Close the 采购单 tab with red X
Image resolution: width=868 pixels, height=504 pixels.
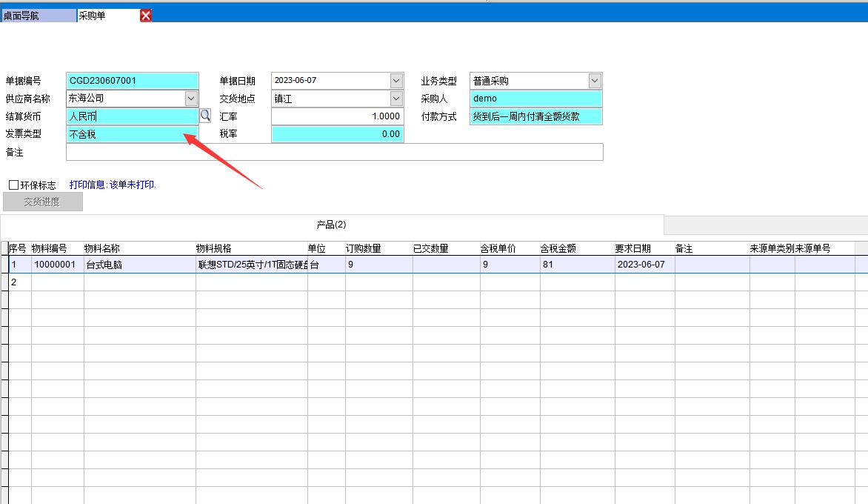click(146, 16)
